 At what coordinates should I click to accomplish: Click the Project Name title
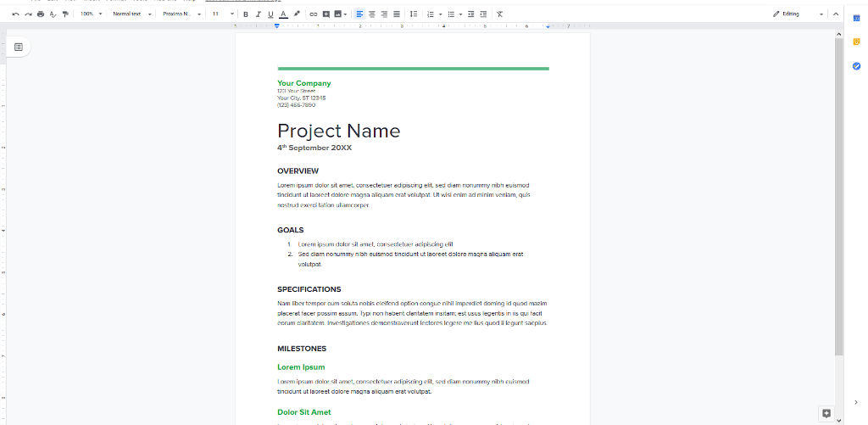(x=338, y=131)
